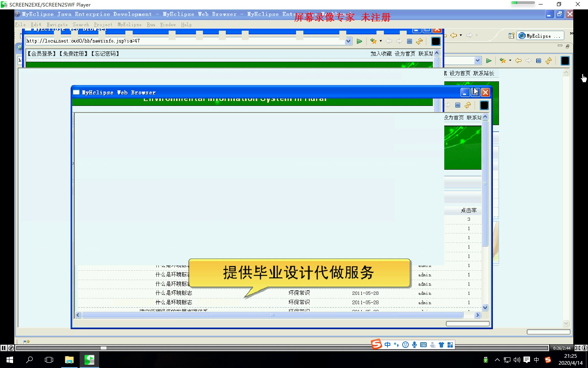Expand the URL dropdown in background browser
The height and width of the screenshot is (368, 588).
click(x=478, y=61)
